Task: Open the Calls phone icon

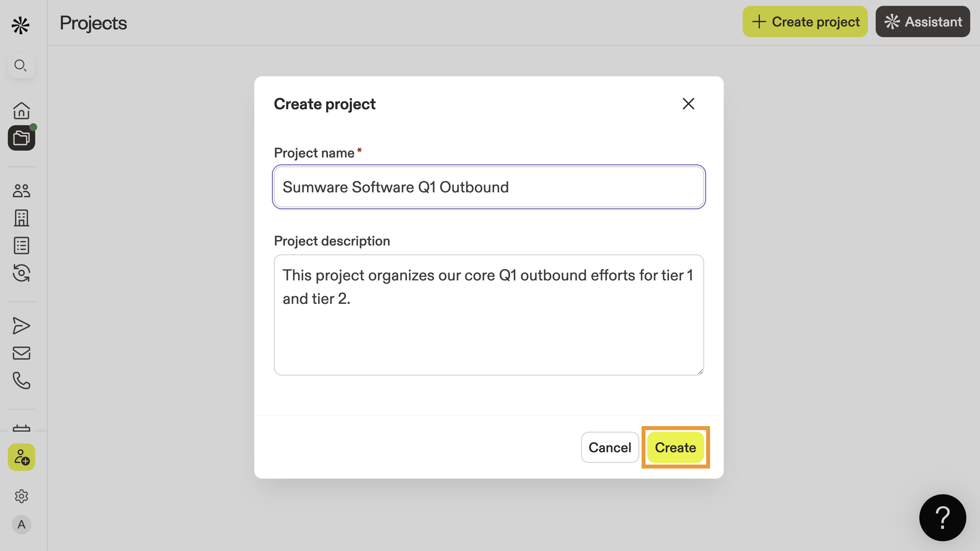Action: (x=21, y=380)
